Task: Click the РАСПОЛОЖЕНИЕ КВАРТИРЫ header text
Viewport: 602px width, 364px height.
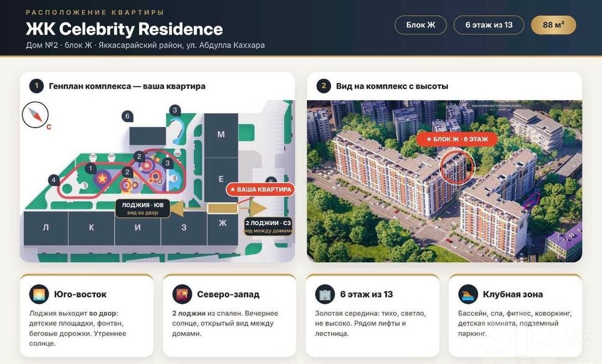Action: 95,12
